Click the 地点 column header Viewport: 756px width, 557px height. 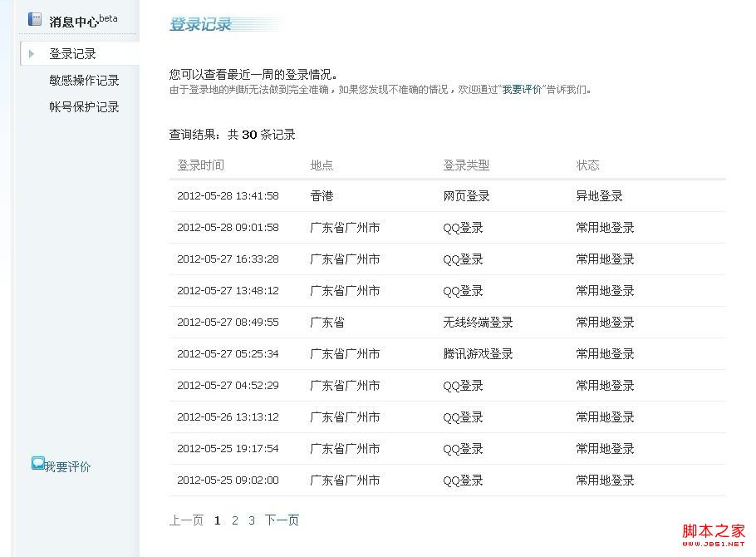tap(322, 165)
